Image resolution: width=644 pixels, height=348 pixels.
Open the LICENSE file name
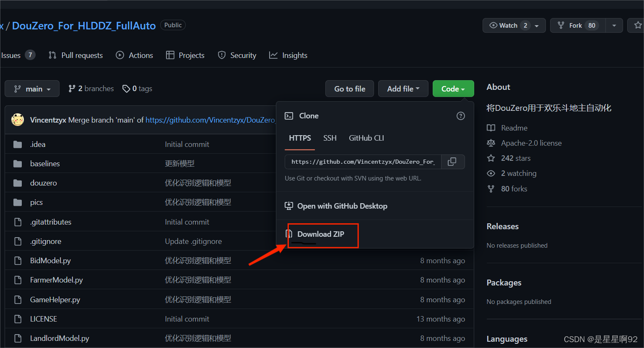tap(43, 319)
